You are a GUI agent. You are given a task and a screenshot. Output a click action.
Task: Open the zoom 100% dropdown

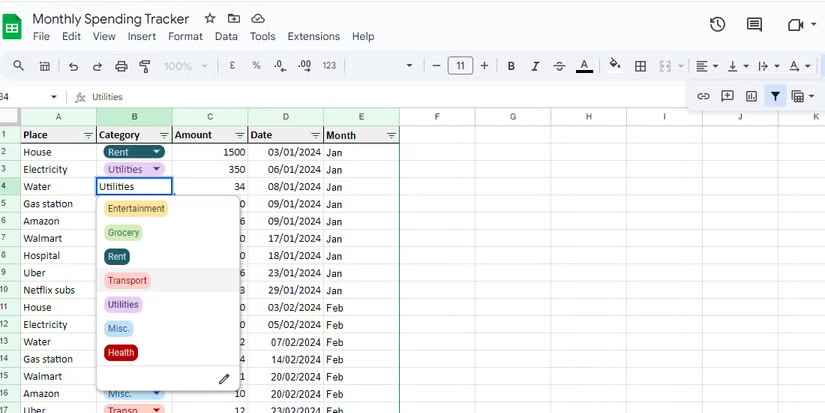(184, 66)
